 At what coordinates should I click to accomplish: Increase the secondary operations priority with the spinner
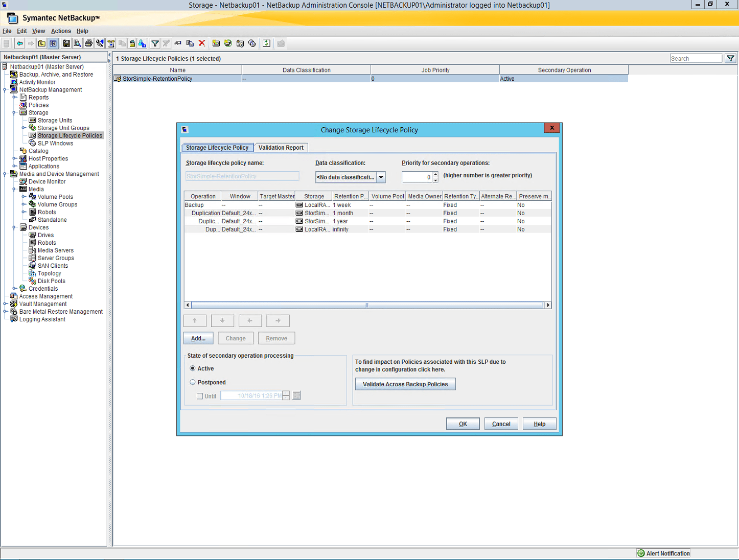click(x=435, y=174)
